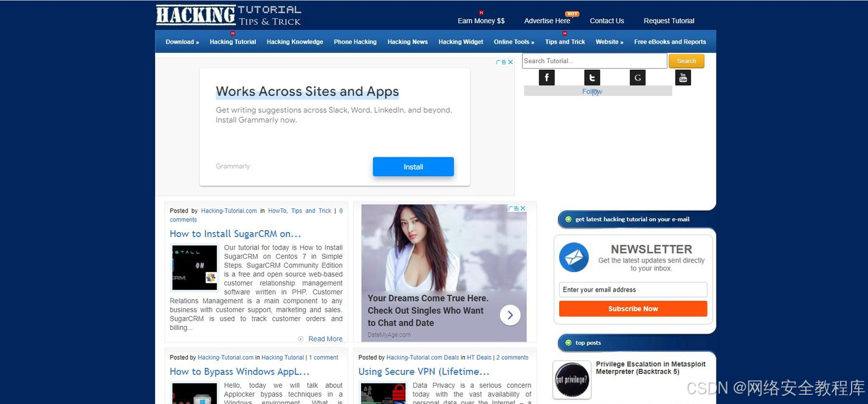Click the newsletter envelope icon
This screenshot has height=404, width=868.
pos(574,257)
